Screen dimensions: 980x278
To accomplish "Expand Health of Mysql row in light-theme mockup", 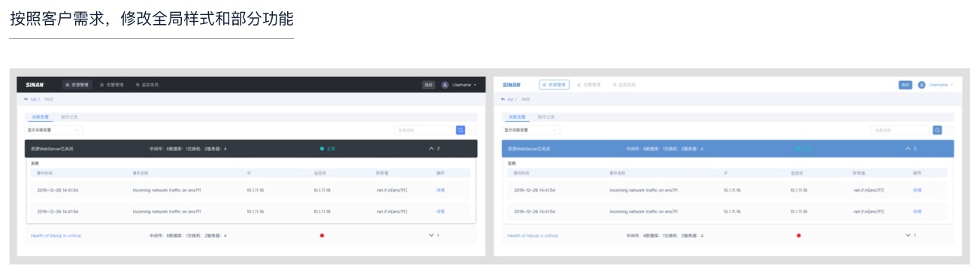I will click(909, 235).
